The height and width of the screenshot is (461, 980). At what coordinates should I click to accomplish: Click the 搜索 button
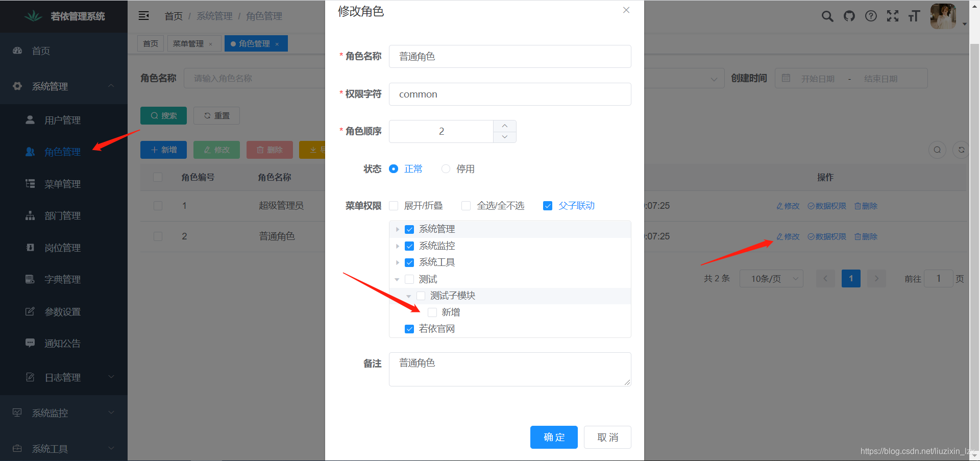pos(163,115)
